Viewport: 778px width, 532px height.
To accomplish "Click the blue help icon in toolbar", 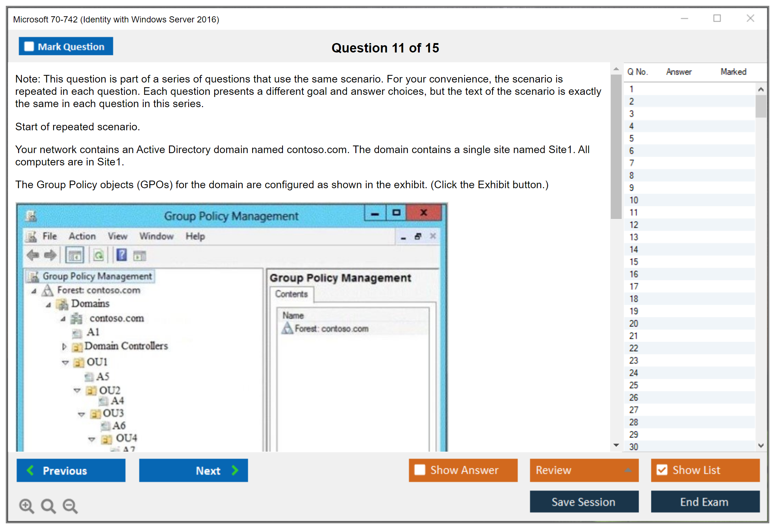I will point(122,255).
